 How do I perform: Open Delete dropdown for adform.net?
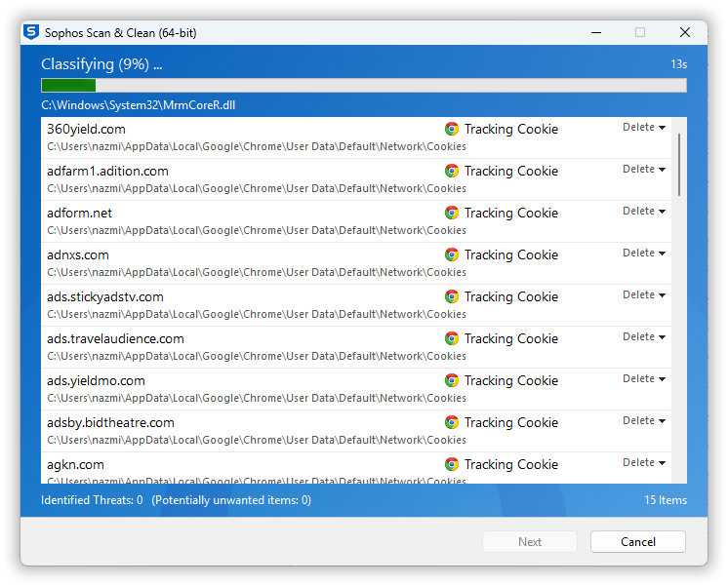[x=644, y=212]
